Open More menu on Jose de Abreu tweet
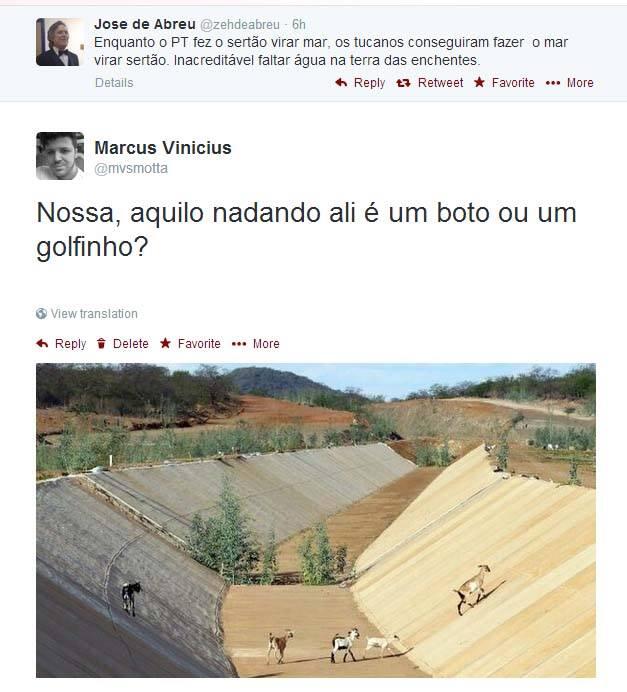This screenshot has width=627, height=692. [x=570, y=83]
